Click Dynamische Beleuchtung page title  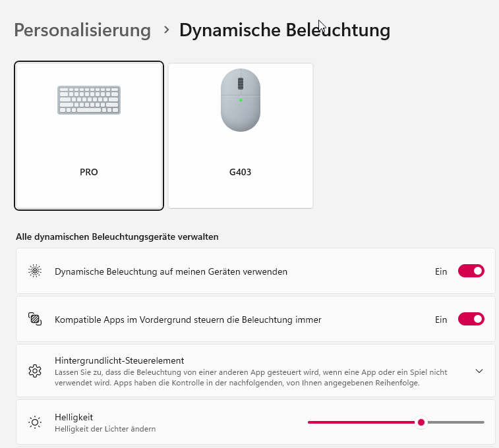click(285, 30)
